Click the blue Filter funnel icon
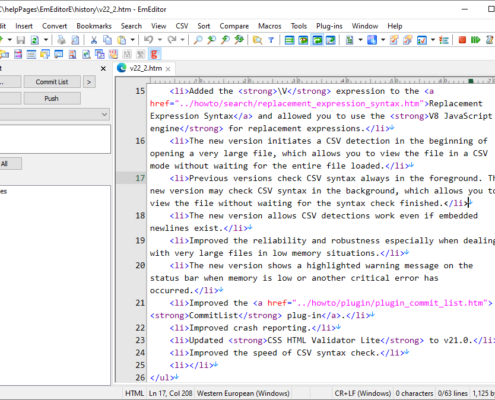The height and width of the screenshot is (400, 495). point(271,40)
